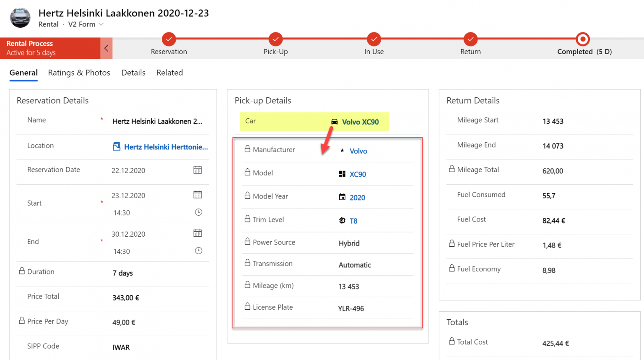
Task: Click the Total Cost lock icon
Action: pyautogui.click(x=452, y=341)
